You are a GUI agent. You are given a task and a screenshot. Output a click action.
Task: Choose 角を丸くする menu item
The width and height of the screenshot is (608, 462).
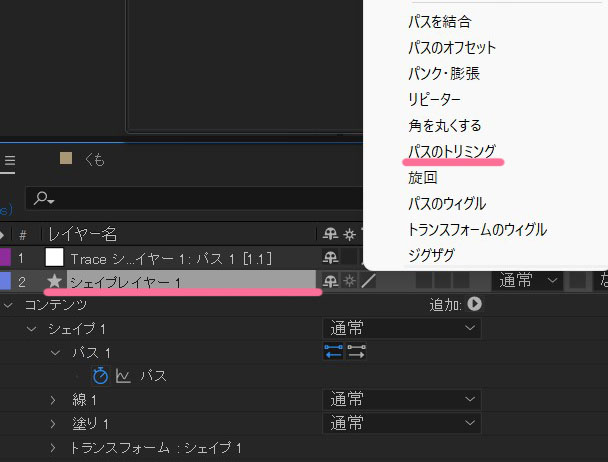445,125
